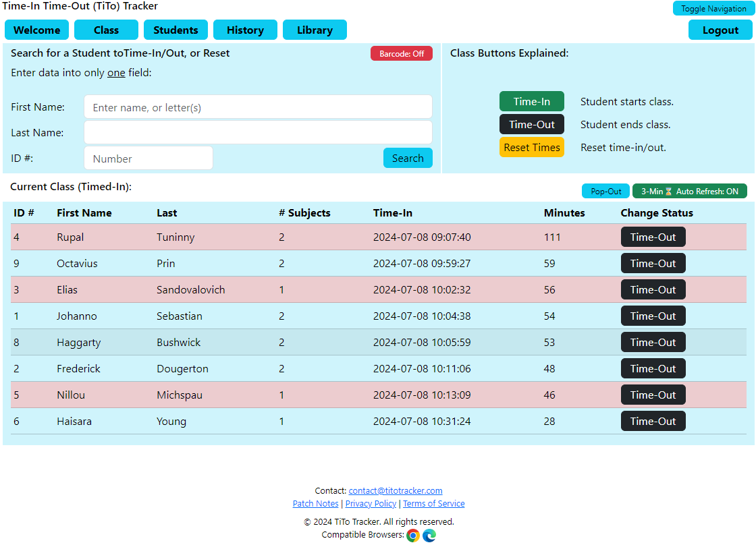Time-Out student Haisara Young
756x545 pixels.
[x=653, y=422]
